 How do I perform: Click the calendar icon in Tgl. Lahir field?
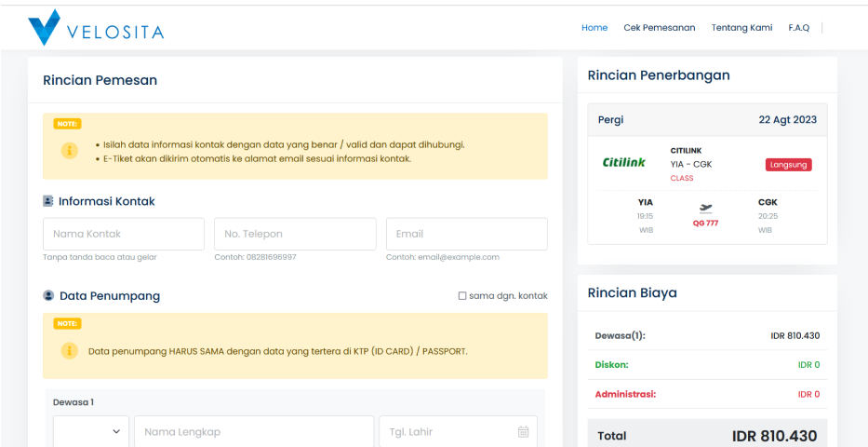[x=523, y=432]
